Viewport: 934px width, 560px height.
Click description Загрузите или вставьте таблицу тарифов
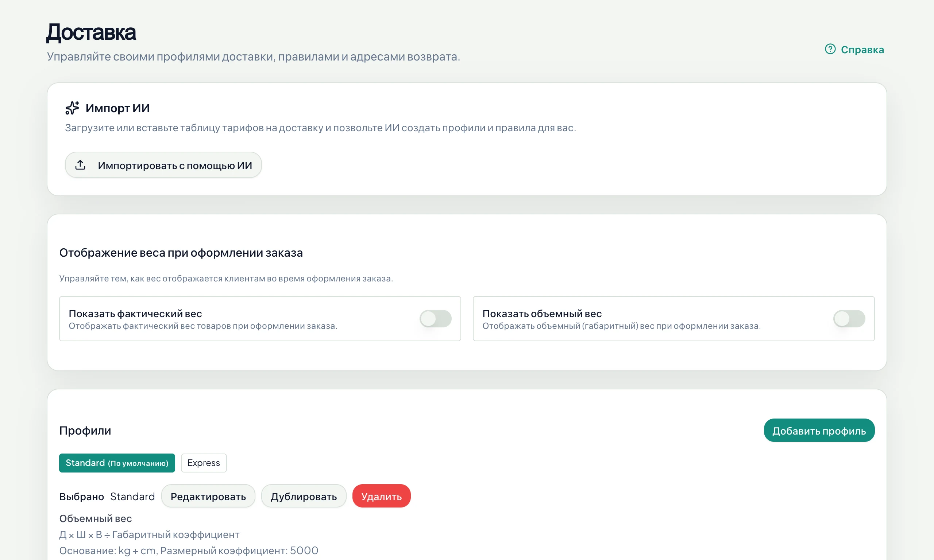coord(321,128)
